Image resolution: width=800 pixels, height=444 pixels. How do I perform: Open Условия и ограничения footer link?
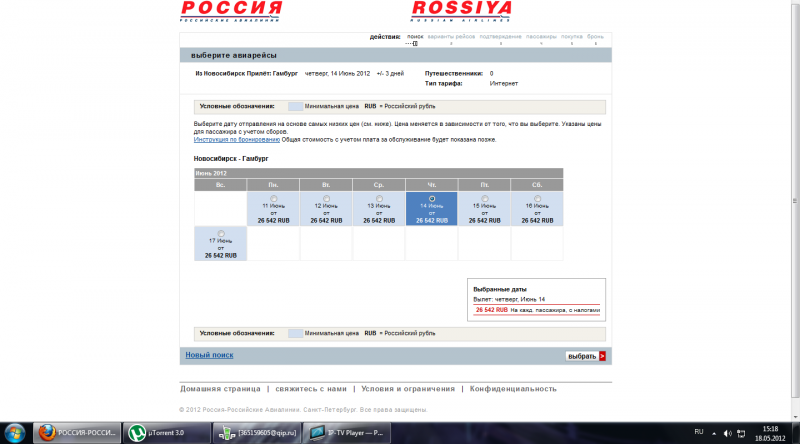(x=408, y=389)
